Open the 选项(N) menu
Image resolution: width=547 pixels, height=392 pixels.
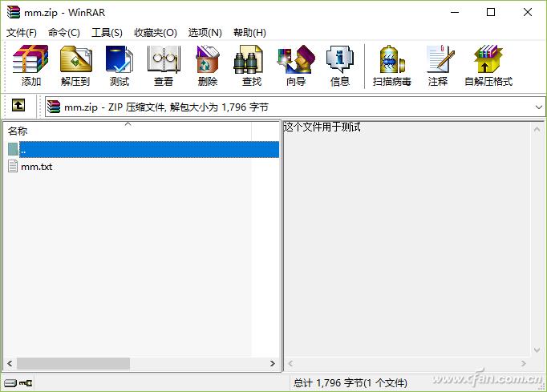[205, 33]
